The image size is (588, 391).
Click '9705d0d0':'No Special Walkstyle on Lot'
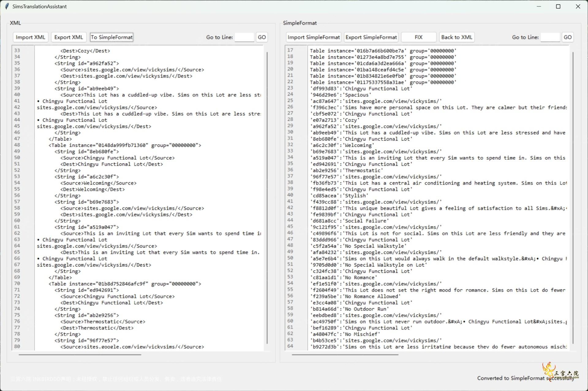[x=368, y=265]
